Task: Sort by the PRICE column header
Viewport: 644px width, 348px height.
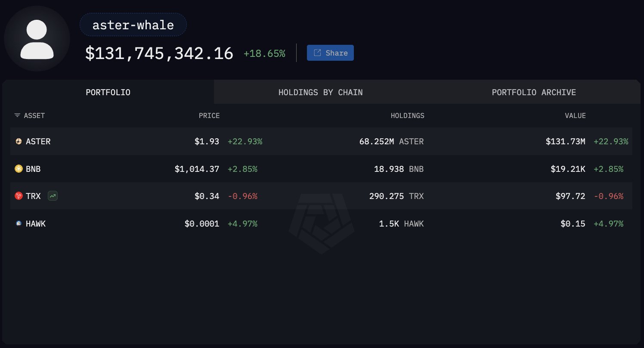Action: click(x=209, y=115)
